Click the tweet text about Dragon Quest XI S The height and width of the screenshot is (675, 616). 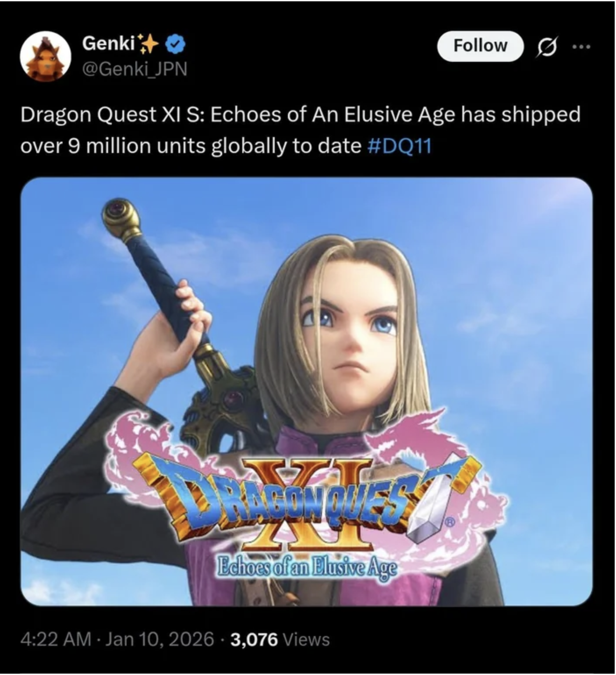pos(301,130)
